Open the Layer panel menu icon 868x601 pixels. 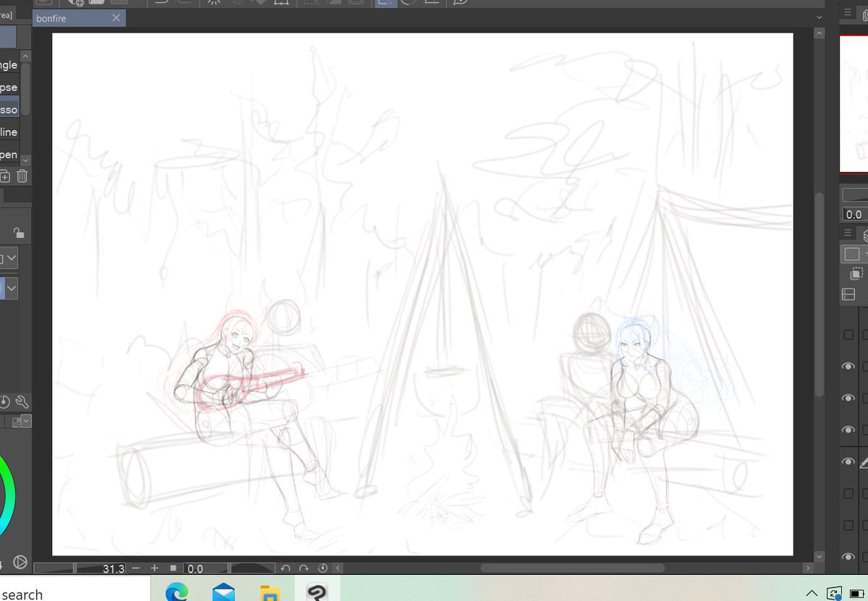tap(848, 233)
